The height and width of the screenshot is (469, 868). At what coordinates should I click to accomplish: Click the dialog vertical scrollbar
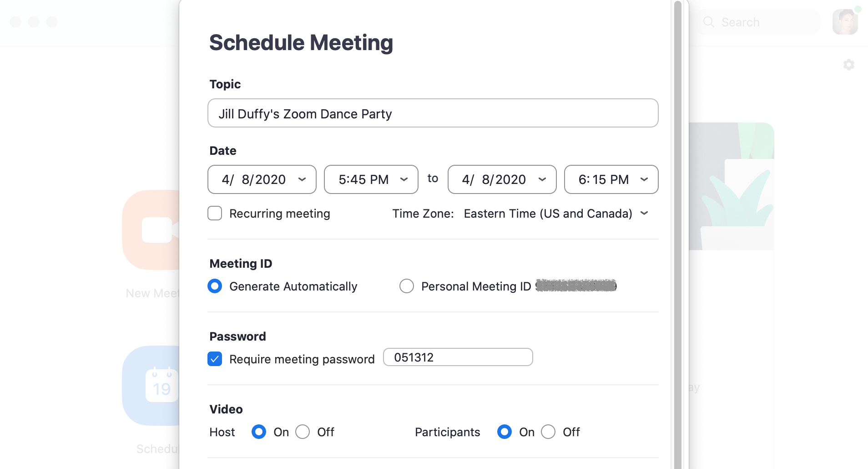click(677, 234)
